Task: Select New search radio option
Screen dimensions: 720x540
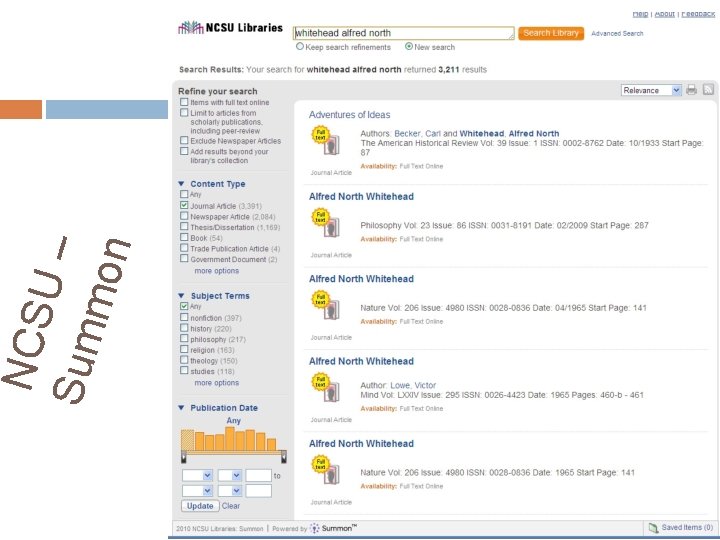Action: click(409, 46)
